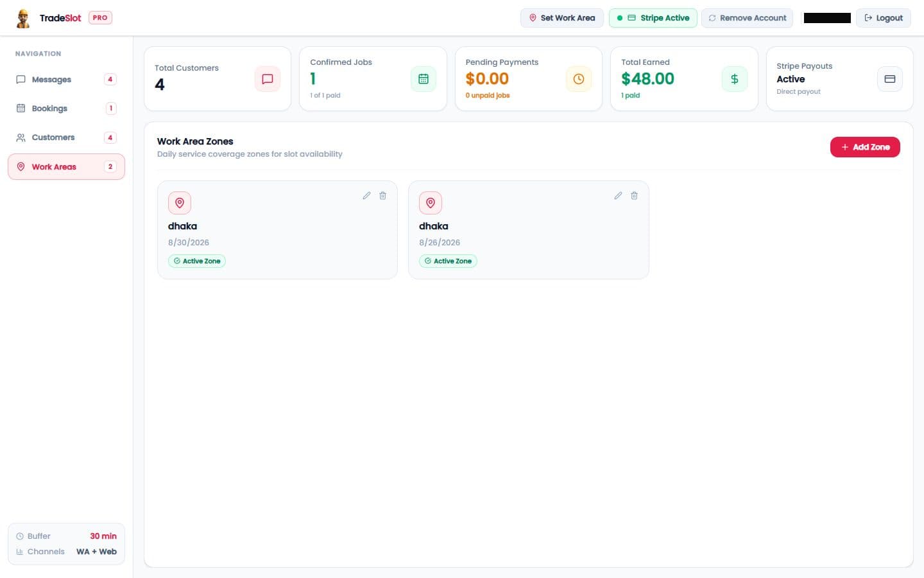Click the Pending Payments clock icon

coord(579,79)
